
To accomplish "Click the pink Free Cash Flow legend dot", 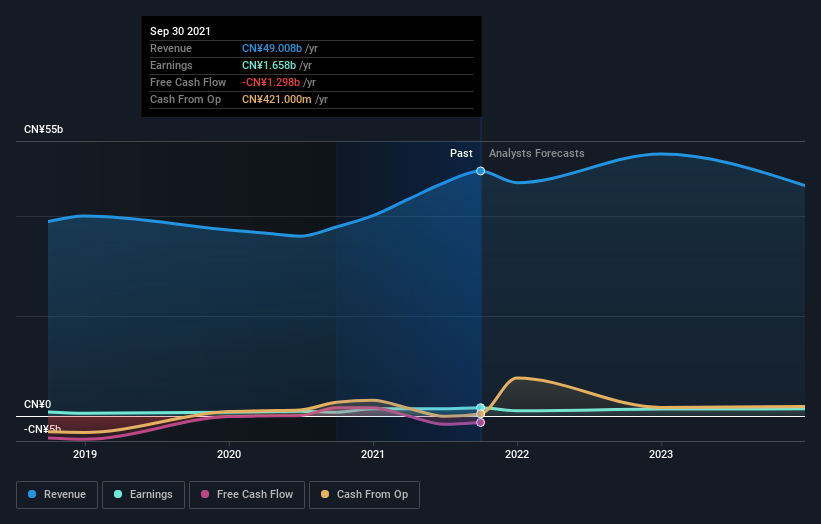I will pos(205,494).
